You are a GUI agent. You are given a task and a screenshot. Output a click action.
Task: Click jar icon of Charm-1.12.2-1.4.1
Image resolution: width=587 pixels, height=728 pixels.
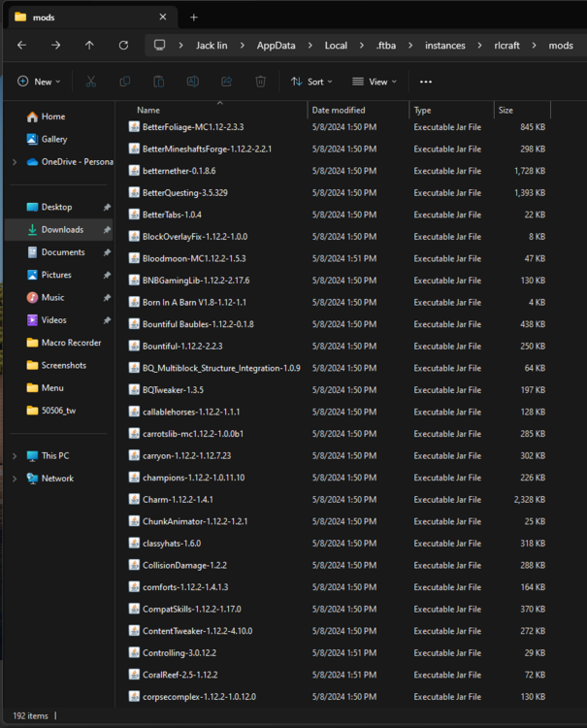(134, 500)
